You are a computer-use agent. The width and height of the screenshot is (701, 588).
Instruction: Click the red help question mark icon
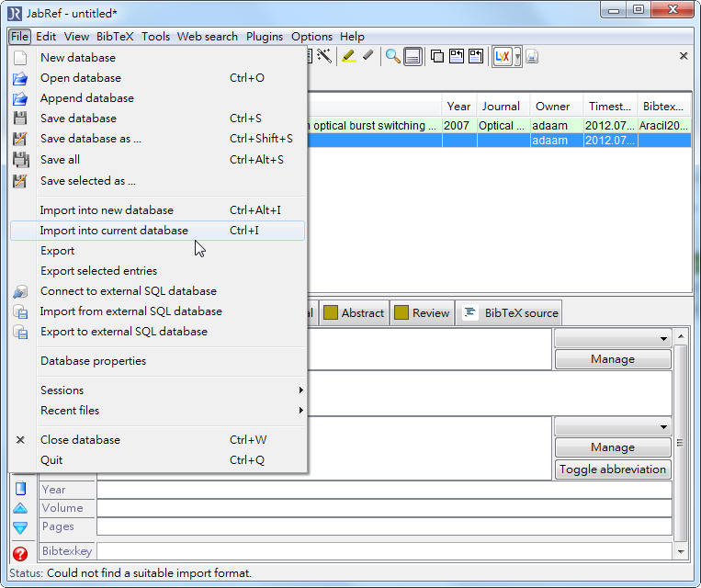(x=20, y=554)
